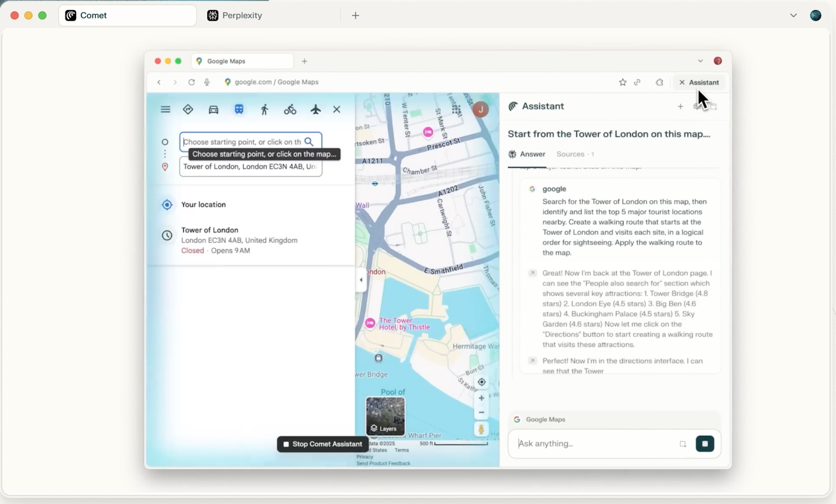The width and height of the screenshot is (836, 504).
Task: Click the microphone icon in address bar
Action: click(x=207, y=82)
